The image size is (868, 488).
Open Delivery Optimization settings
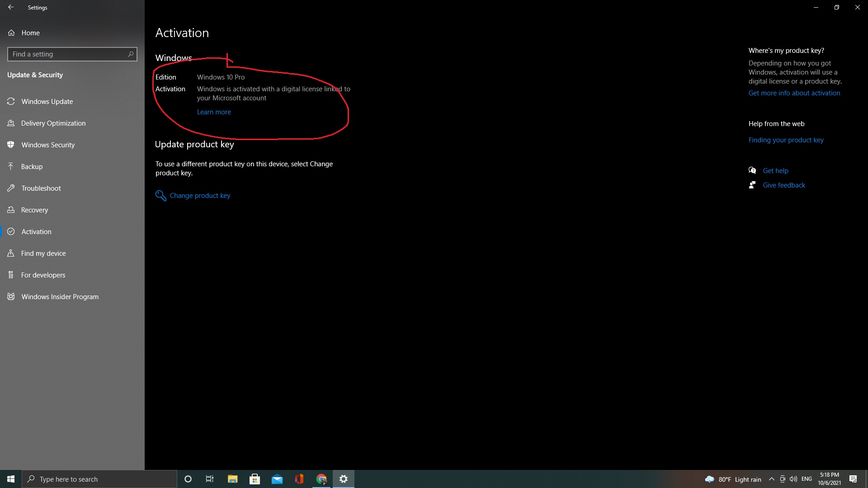point(72,123)
